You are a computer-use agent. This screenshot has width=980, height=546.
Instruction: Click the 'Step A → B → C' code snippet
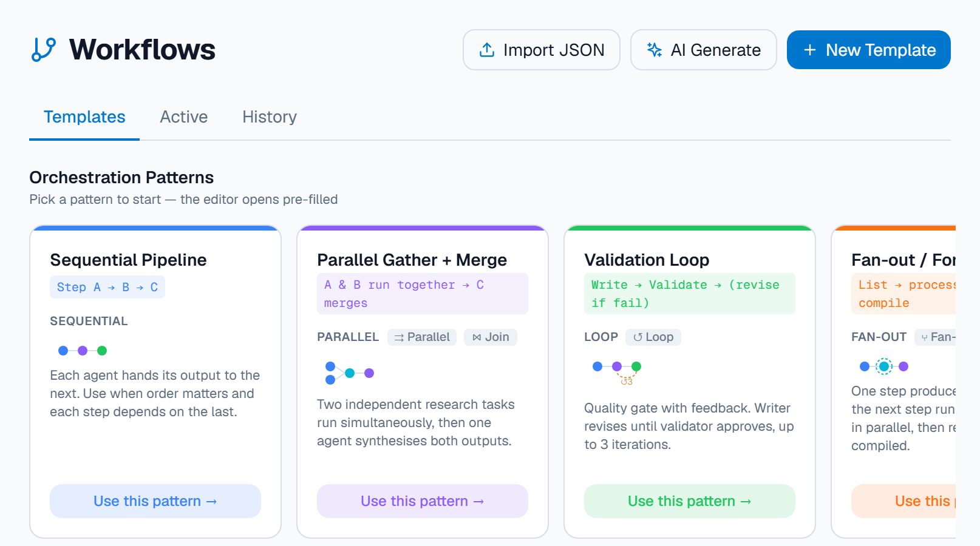(107, 288)
